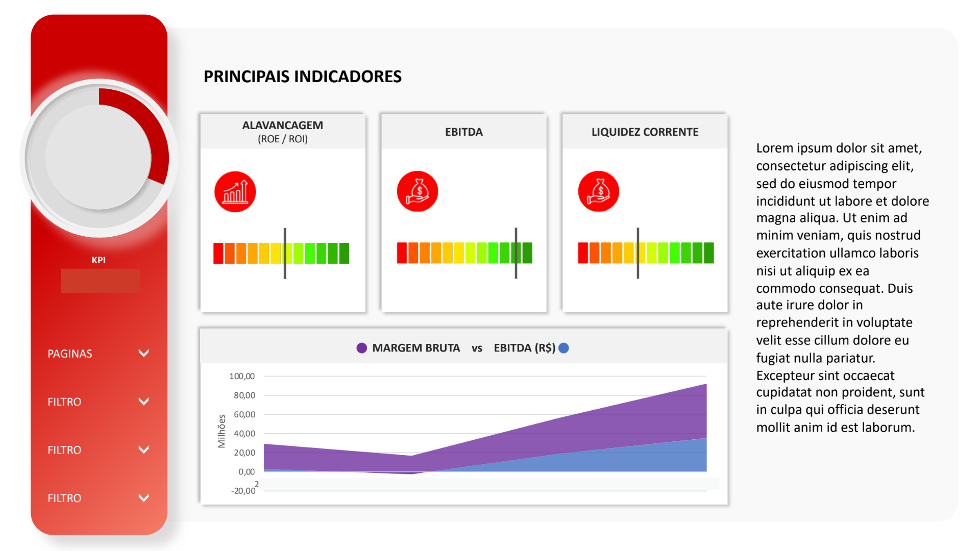Click the Alavancagem color gauge marker

tap(285, 253)
